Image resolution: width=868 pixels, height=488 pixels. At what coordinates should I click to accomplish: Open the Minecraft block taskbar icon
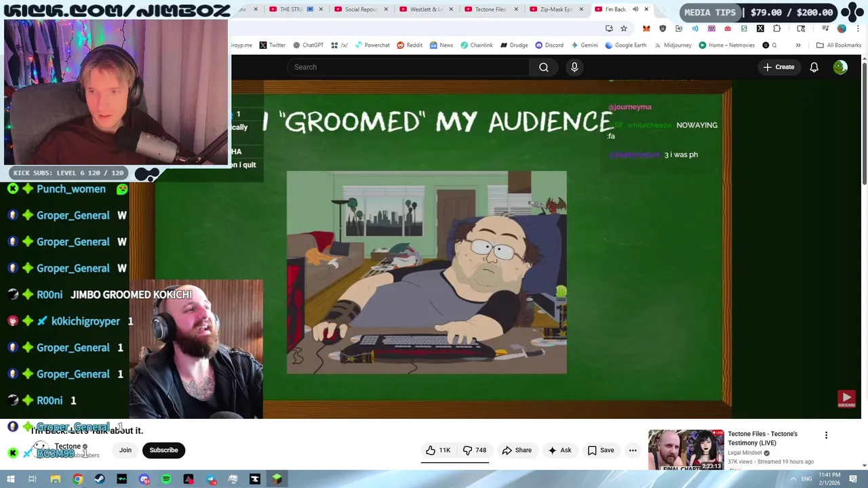click(277, 479)
